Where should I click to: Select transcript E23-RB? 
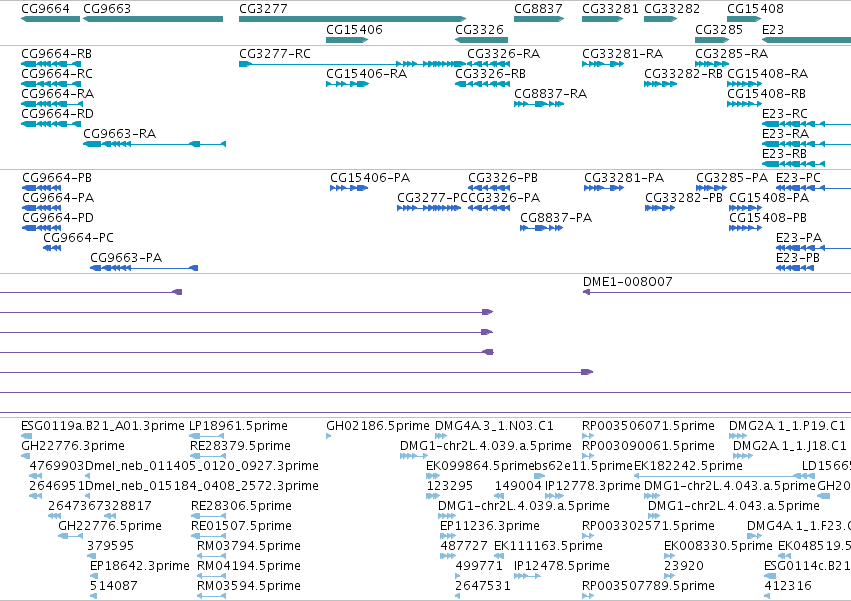click(784, 154)
